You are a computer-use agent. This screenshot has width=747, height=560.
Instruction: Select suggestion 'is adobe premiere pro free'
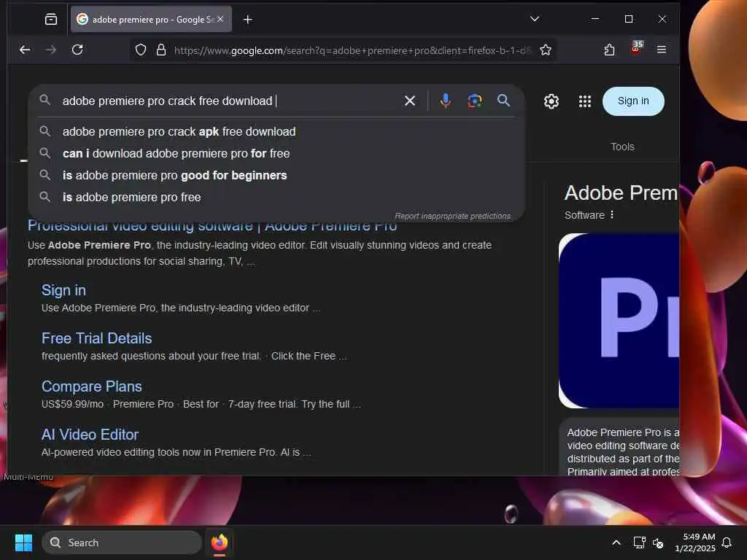(276, 197)
